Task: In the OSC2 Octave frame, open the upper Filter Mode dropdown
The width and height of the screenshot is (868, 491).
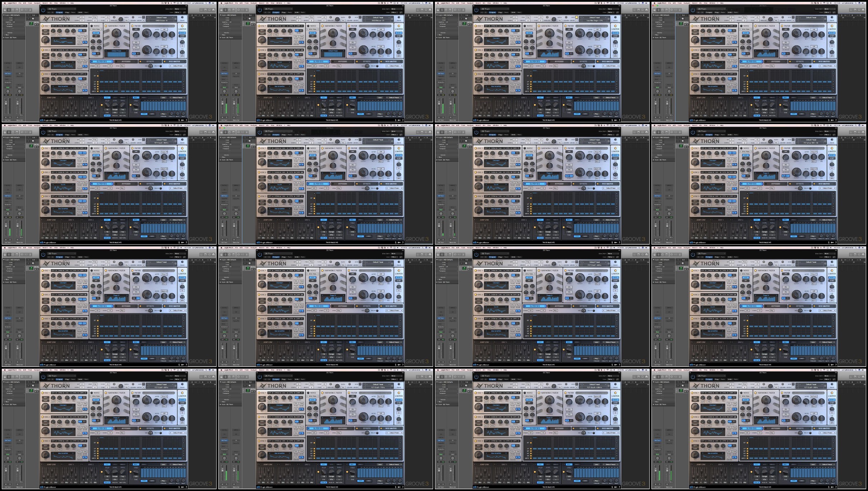Action: tap(164, 29)
